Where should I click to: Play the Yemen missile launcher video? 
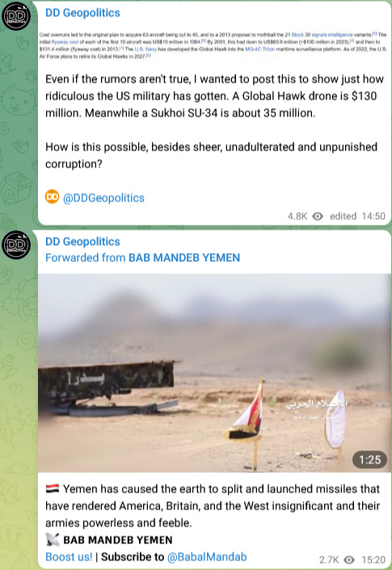(214, 373)
